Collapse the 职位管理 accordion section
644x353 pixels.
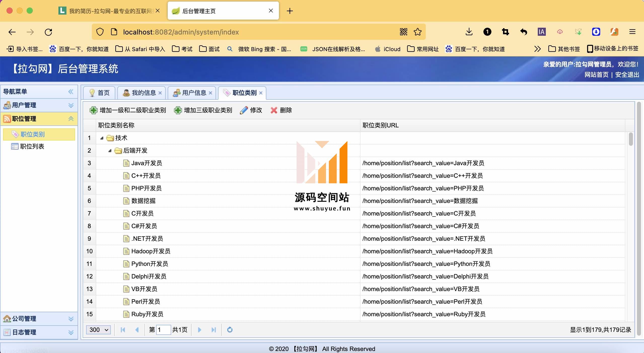[71, 119]
